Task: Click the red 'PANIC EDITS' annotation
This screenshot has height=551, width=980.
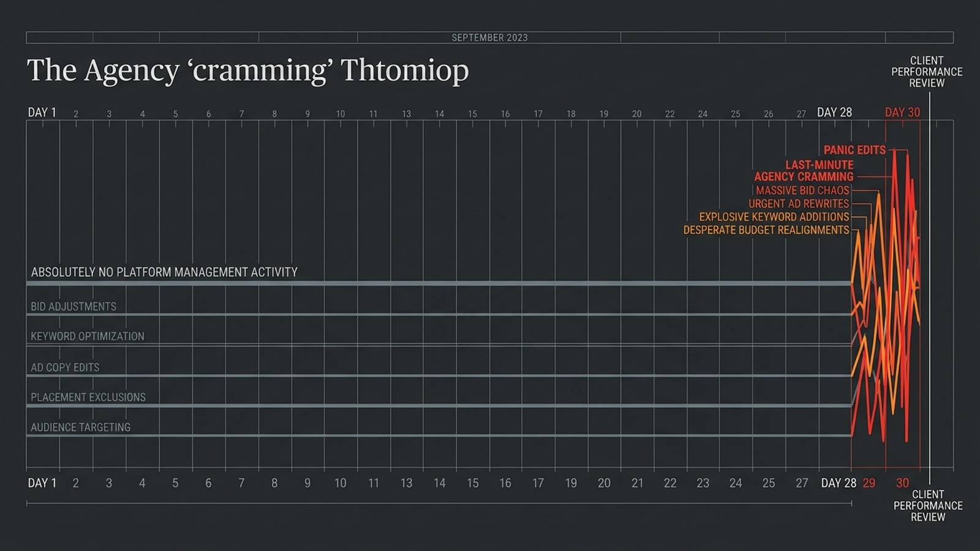Action: [854, 150]
